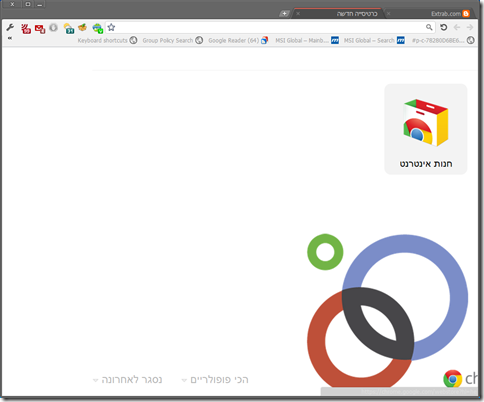Minimize the Chrome window

click(x=40, y=4)
